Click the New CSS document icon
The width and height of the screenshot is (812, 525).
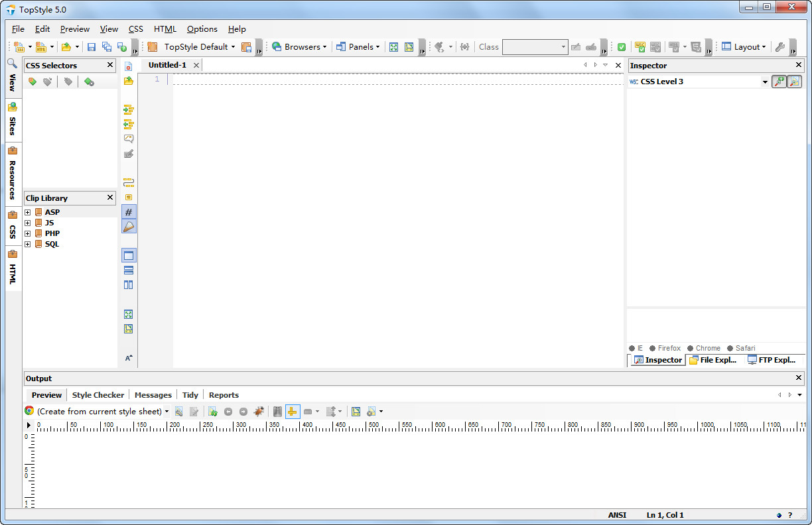pyautogui.click(x=20, y=47)
